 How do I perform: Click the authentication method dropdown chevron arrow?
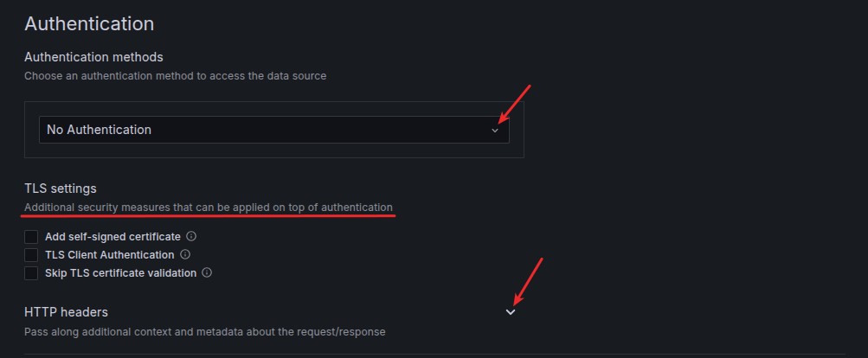pos(495,131)
